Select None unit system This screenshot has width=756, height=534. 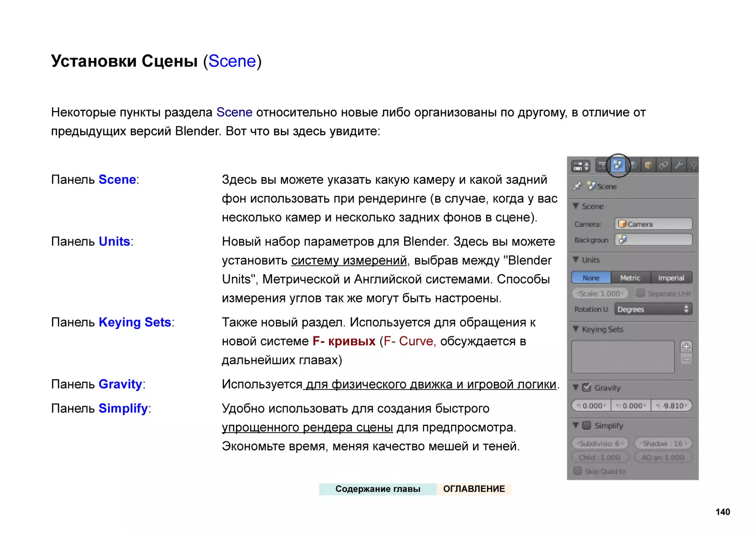click(591, 278)
